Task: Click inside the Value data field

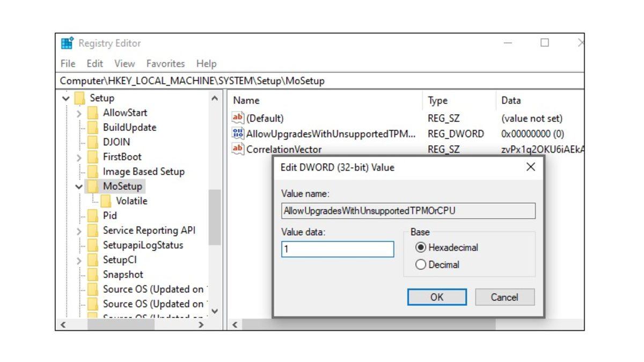Action: click(337, 249)
